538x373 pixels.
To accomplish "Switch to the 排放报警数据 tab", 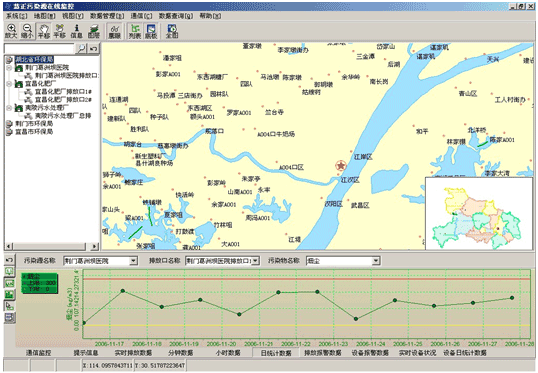I will pos(323,353).
